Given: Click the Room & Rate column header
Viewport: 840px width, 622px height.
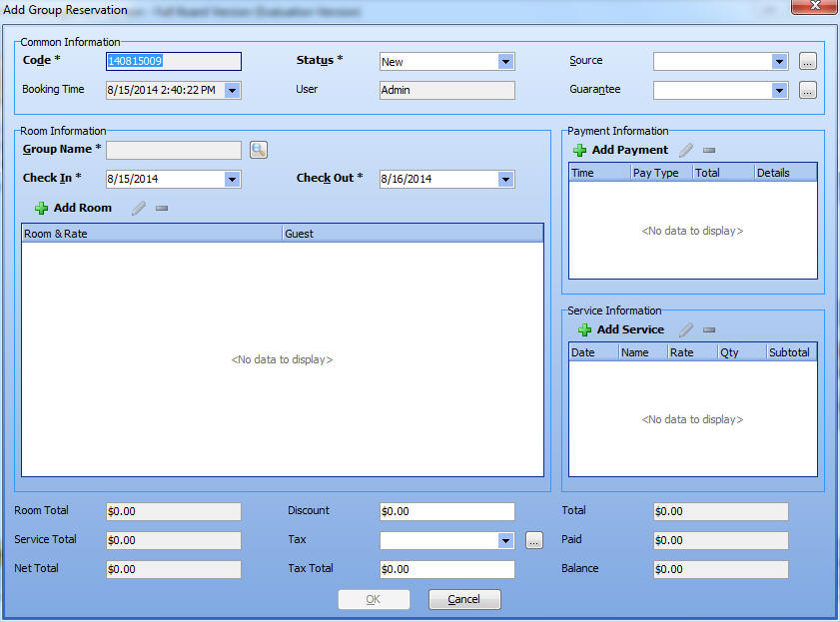Looking at the screenshot, I should (152, 234).
